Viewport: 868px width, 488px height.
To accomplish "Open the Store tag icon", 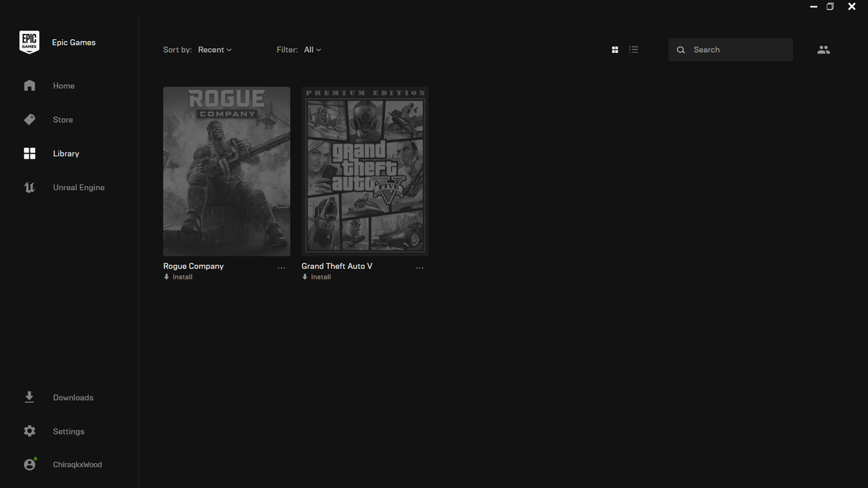I will [29, 119].
